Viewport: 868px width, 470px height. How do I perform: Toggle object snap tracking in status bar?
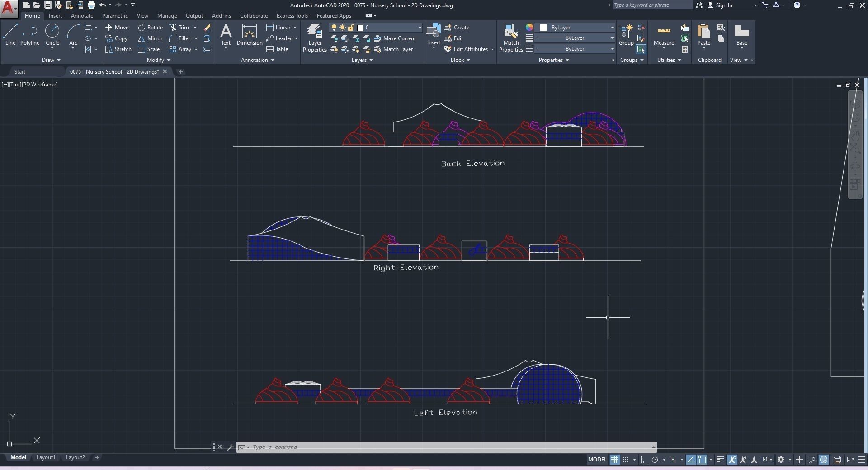691,460
